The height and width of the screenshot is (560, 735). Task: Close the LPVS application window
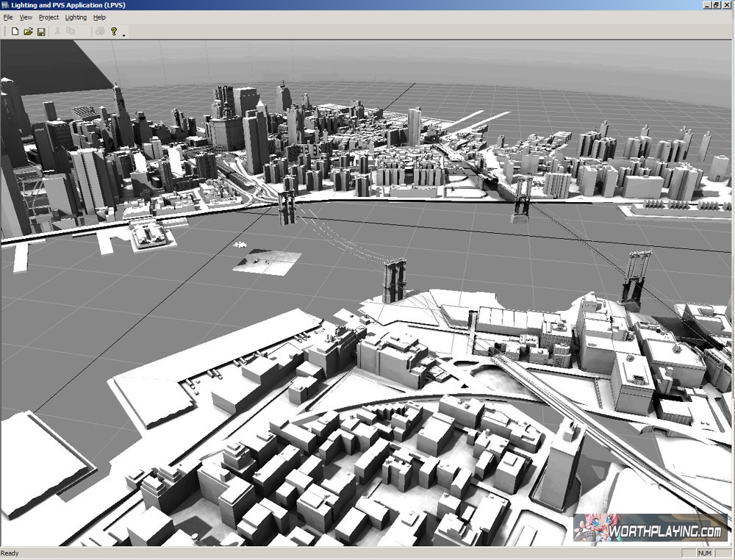click(x=728, y=5)
